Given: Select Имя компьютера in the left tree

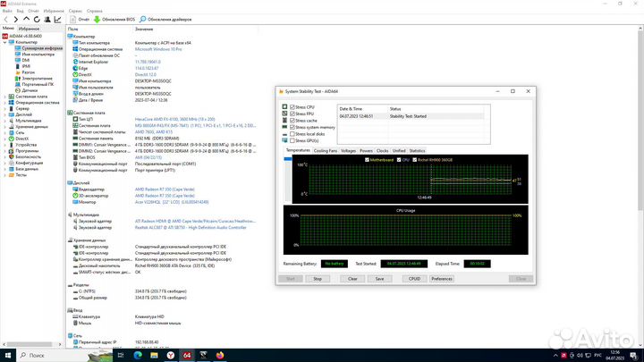Looking at the screenshot, I should 38,55.
